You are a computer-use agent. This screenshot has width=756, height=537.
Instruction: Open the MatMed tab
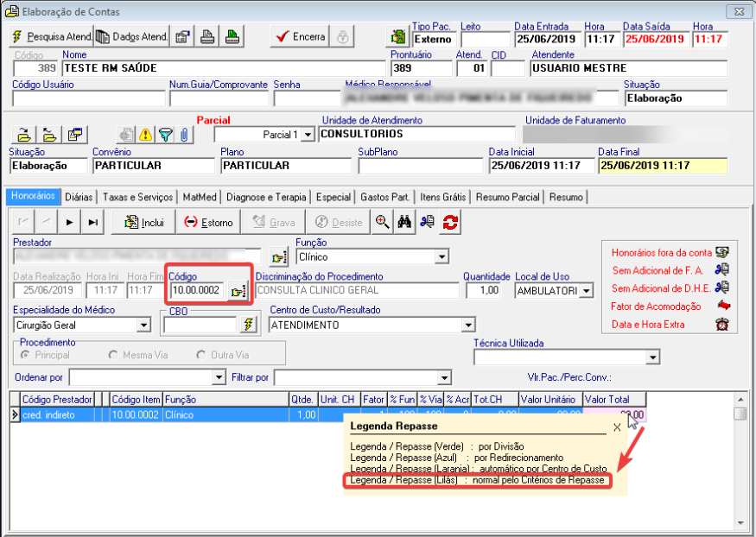200,197
